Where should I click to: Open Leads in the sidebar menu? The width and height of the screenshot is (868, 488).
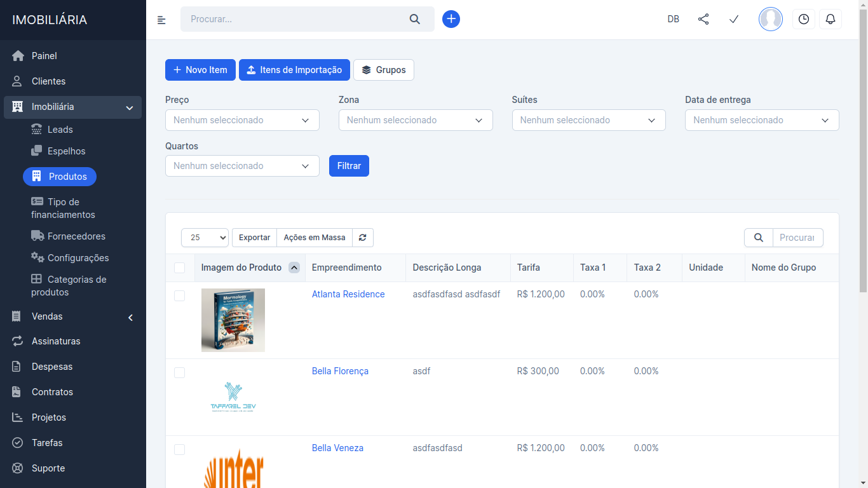[x=60, y=130]
